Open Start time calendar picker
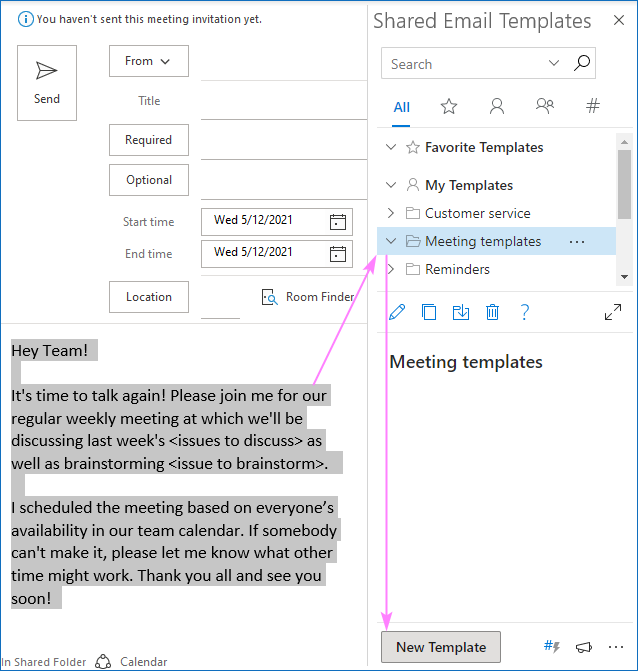The width and height of the screenshot is (638, 671). pos(338,222)
